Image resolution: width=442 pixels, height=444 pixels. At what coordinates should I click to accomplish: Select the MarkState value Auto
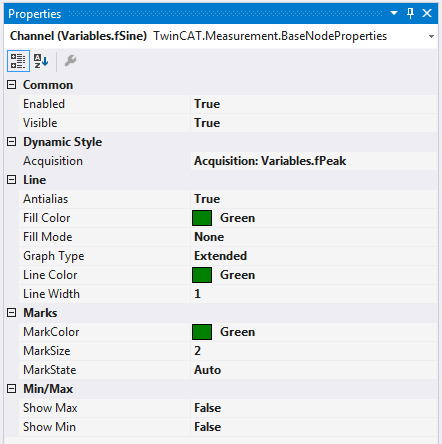(x=207, y=370)
